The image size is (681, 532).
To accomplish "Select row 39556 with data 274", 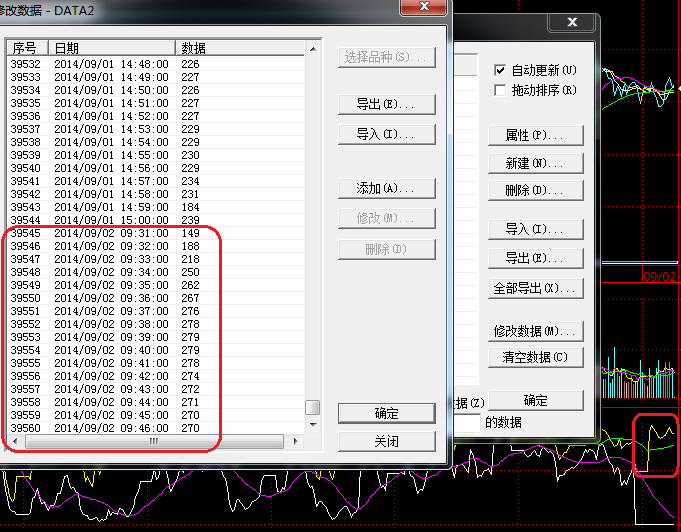I will tap(155, 376).
